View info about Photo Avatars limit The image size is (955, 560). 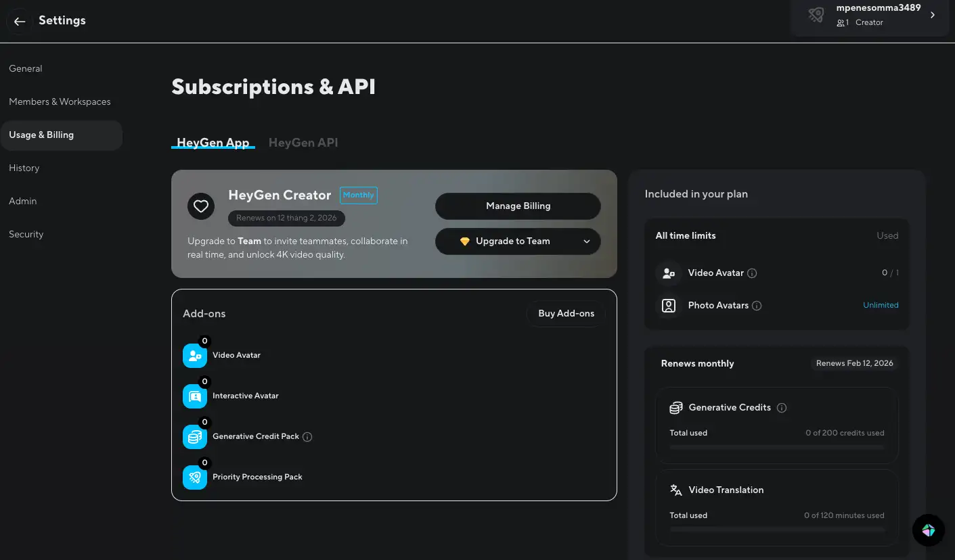tap(757, 306)
